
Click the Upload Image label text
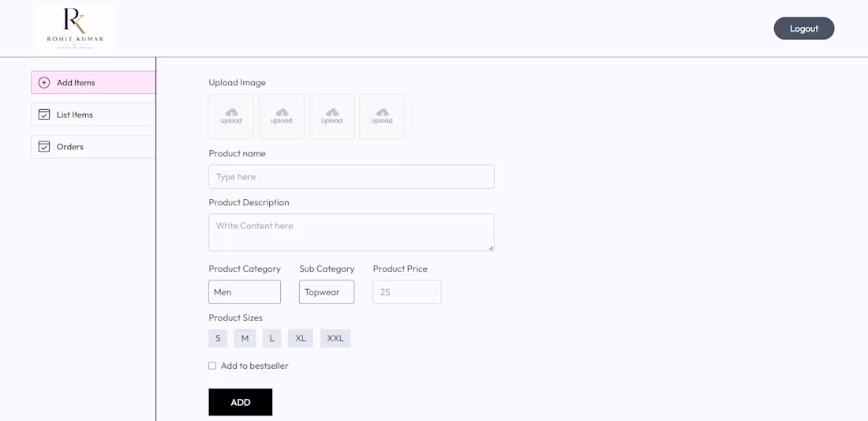[237, 82]
